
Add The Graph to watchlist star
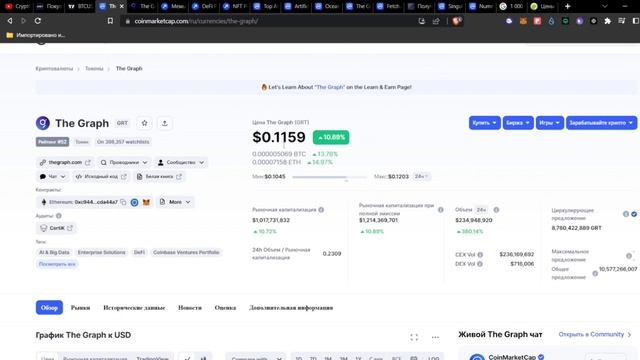144,123
